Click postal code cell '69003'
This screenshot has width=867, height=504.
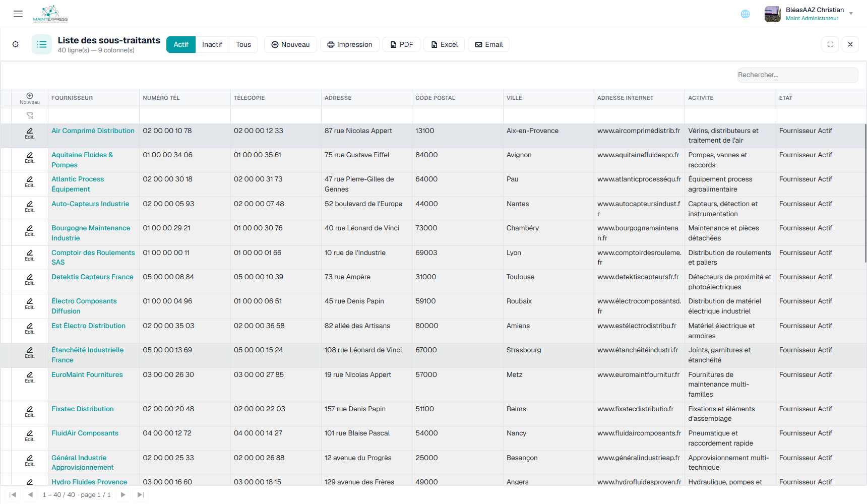click(426, 253)
